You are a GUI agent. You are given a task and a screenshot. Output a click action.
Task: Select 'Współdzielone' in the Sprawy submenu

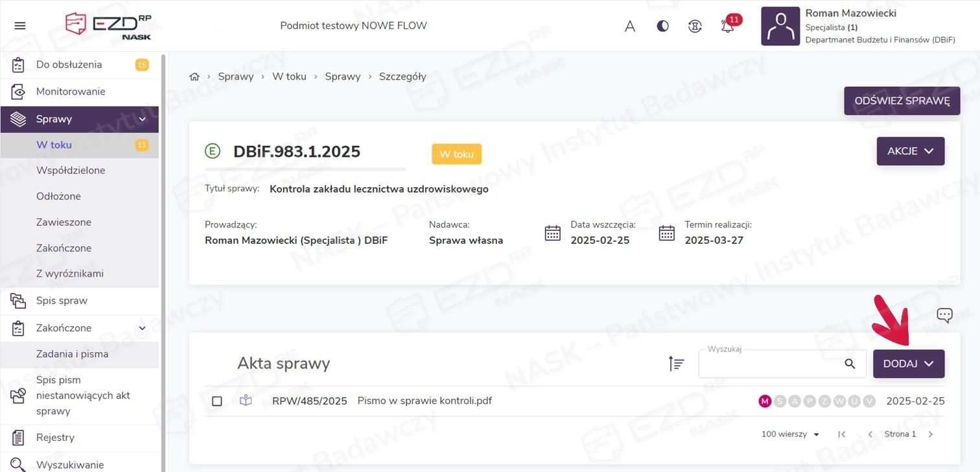[x=71, y=171]
